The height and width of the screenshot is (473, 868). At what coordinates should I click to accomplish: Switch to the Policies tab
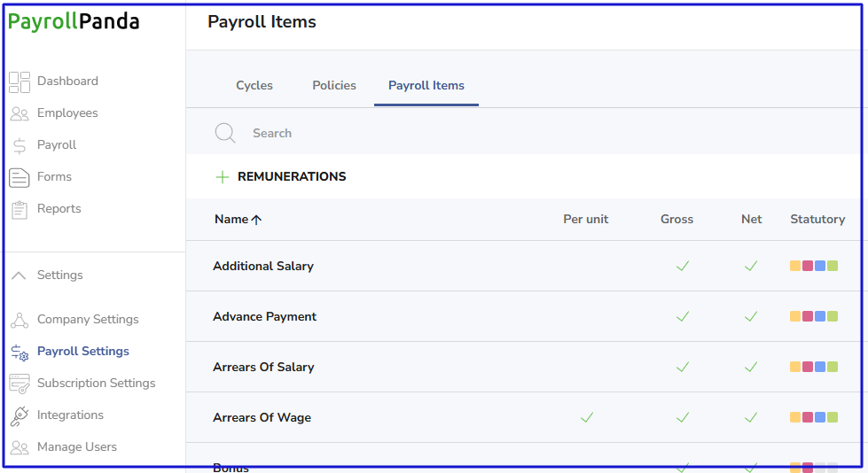(x=334, y=86)
